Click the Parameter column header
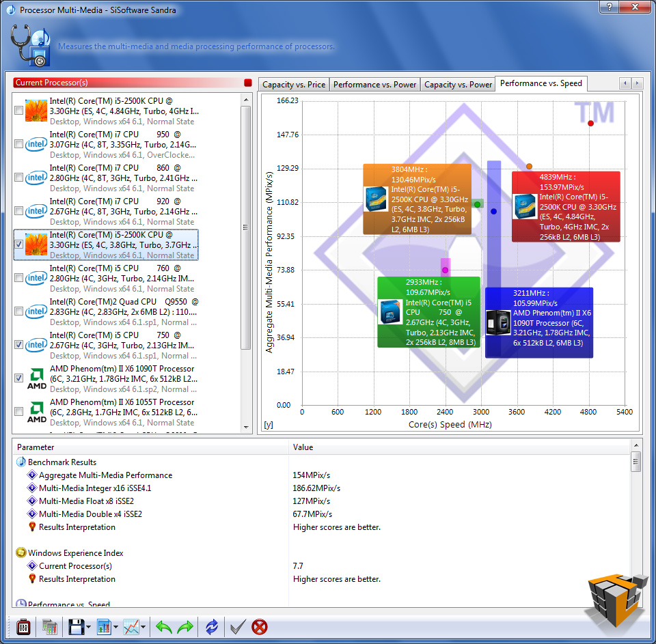Image resolution: width=656 pixels, height=644 pixels. (150, 447)
